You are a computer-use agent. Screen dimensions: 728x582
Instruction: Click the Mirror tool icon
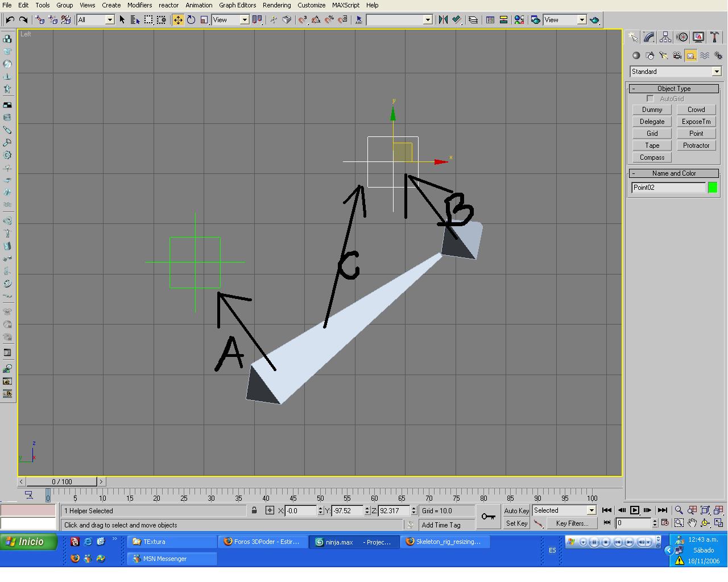tap(443, 20)
